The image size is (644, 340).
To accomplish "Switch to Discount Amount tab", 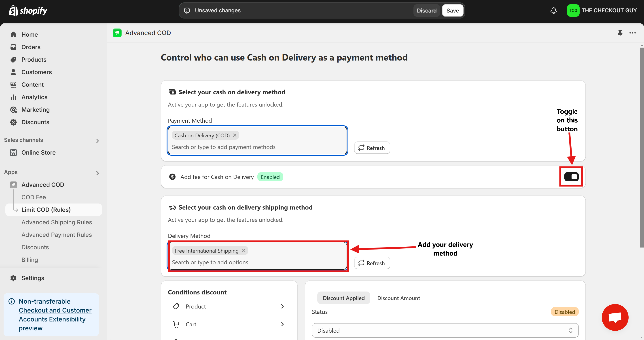I will [398, 298].
